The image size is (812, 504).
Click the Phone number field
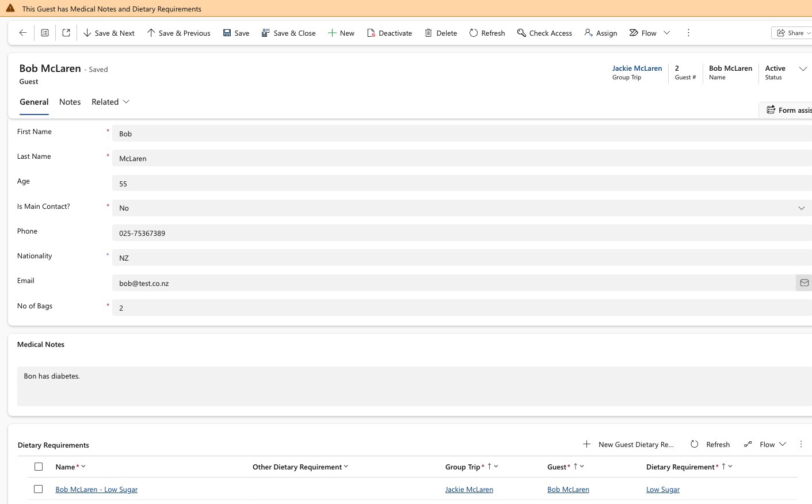(462, 233)
